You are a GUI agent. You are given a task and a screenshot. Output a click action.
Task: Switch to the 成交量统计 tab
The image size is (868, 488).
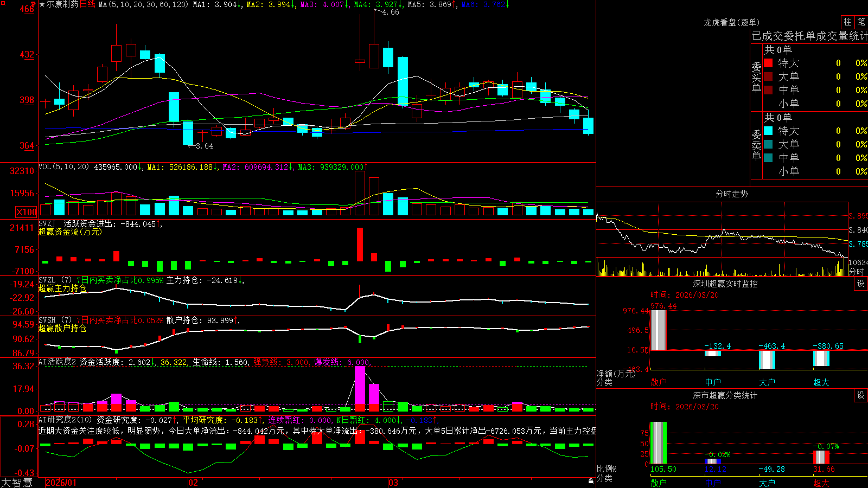click(842, 36)
